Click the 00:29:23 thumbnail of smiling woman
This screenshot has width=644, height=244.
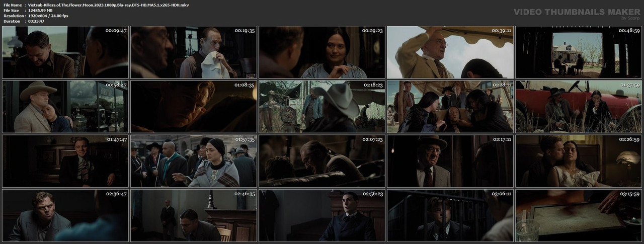click(x=322, y=52)
